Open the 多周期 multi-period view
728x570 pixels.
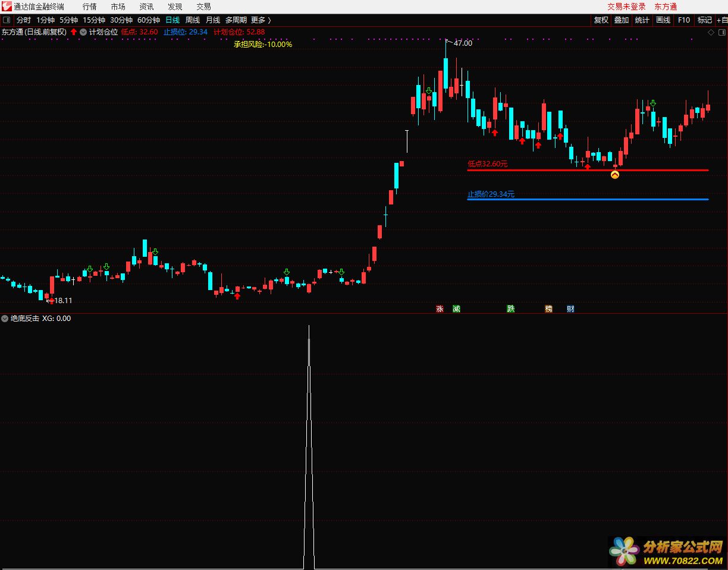[x=236, y=20]
